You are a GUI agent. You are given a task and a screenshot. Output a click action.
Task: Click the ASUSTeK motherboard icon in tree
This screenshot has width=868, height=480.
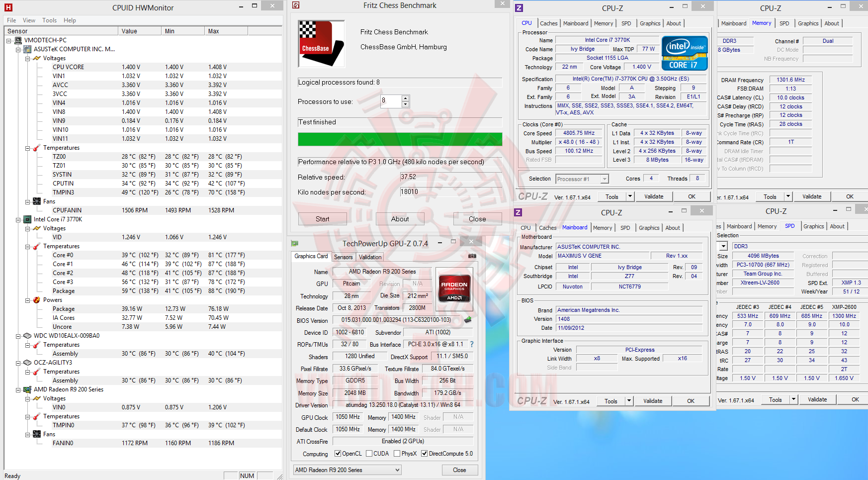[28, 49]
